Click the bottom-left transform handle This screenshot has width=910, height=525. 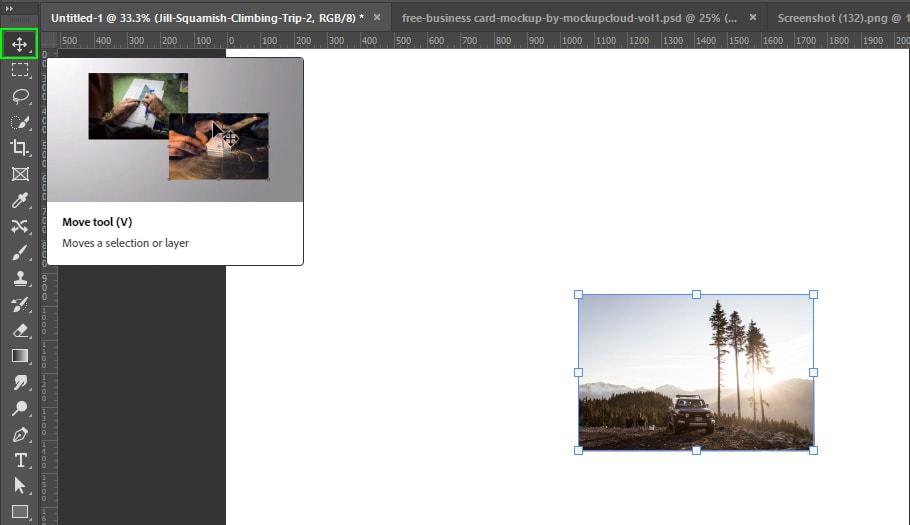pos(579,450)
